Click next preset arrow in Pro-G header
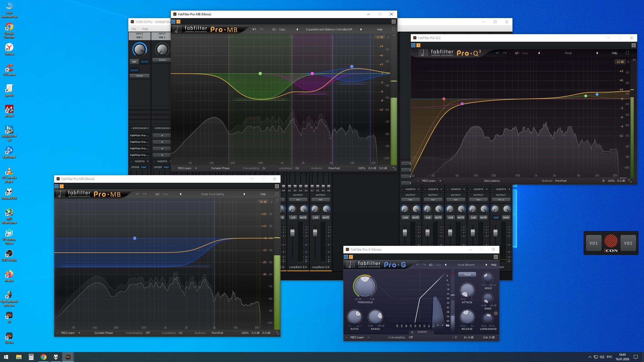644x362 pixels. [486, 265]
